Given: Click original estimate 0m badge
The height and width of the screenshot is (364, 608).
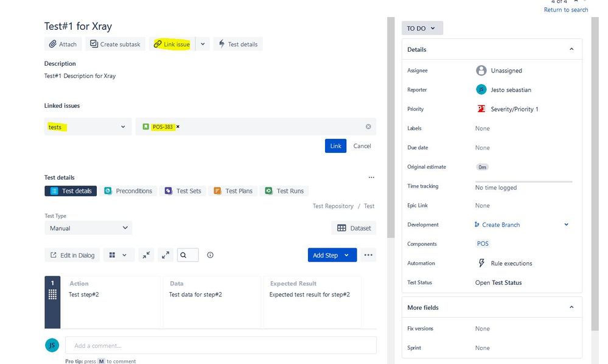Looking at the screenshot, I should click(x=482, y=167).
